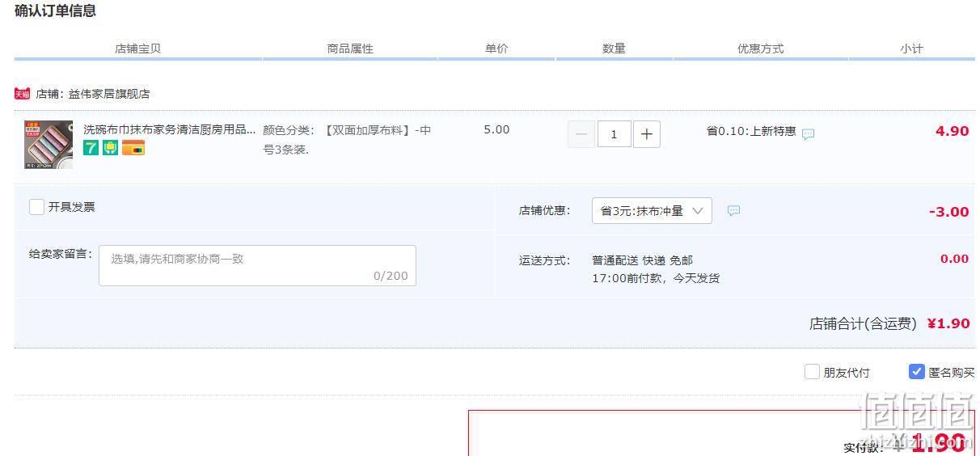Screen dimensions: 980x456
Task: Click the green 7-day return badge
Action: pyautogui.click(x=91, y=148)
